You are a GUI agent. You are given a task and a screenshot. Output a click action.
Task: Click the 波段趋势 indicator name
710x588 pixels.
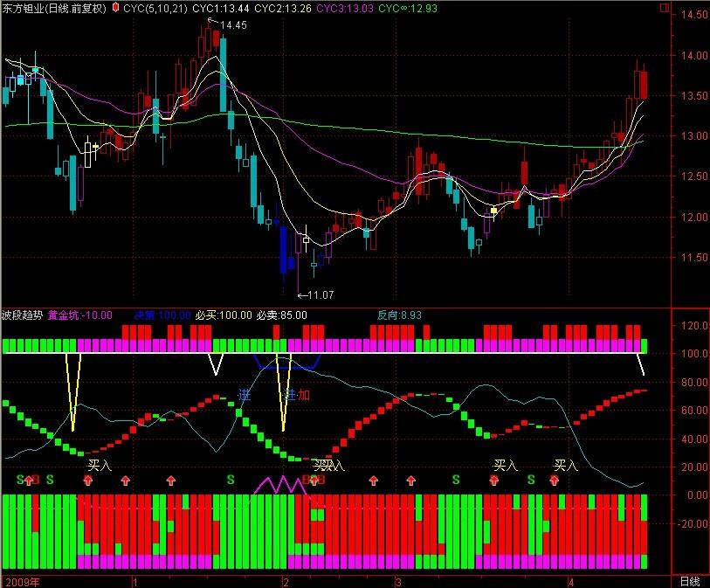click(x=22, y=315)
